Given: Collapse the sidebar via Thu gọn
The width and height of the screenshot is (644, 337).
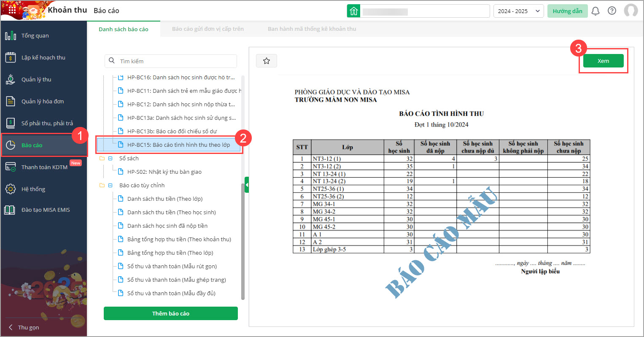Looking at the screenshot, I should [24, 327].
